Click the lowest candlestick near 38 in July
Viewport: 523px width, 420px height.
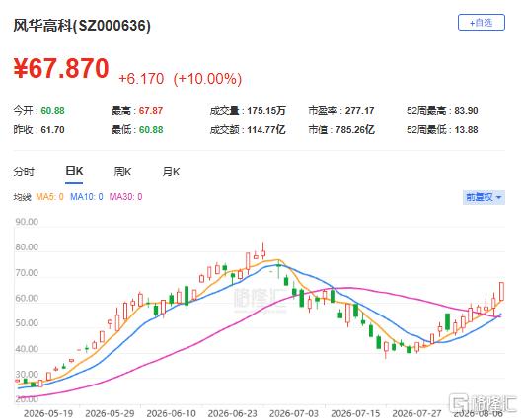[x=386, y=349]
